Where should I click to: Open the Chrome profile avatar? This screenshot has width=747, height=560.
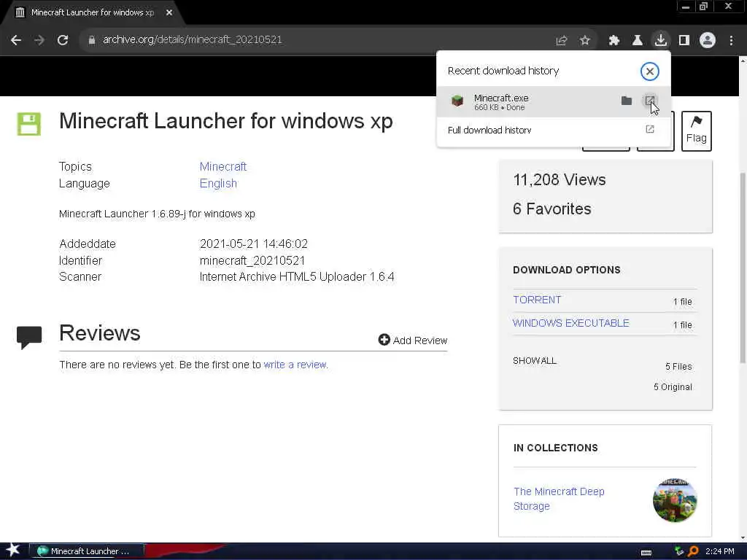click(x=708, y=41)
